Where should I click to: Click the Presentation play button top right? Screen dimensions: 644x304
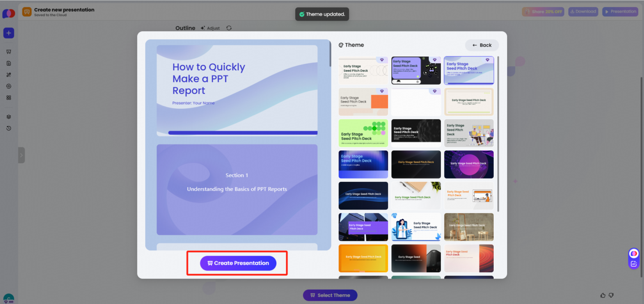point(619,12)
